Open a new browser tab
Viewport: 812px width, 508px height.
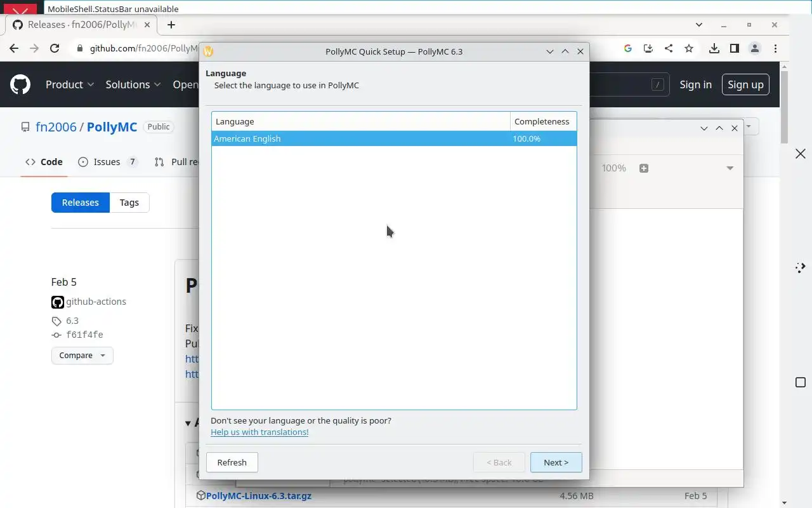(x=171, y=25)
